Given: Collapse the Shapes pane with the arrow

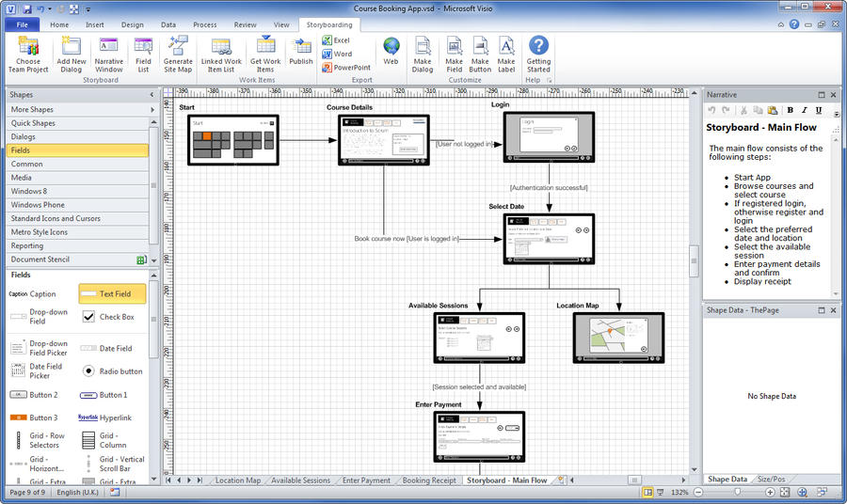Looking at the screenshot, I should pos(152,95).
